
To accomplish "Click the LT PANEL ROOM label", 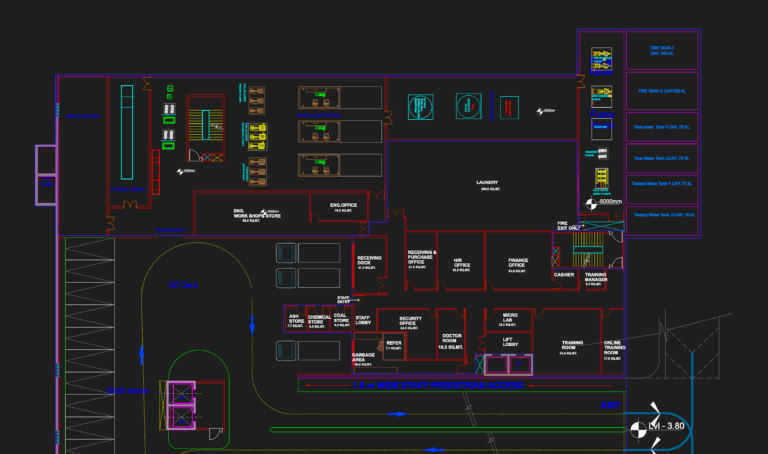I will (x=127, y=190).
